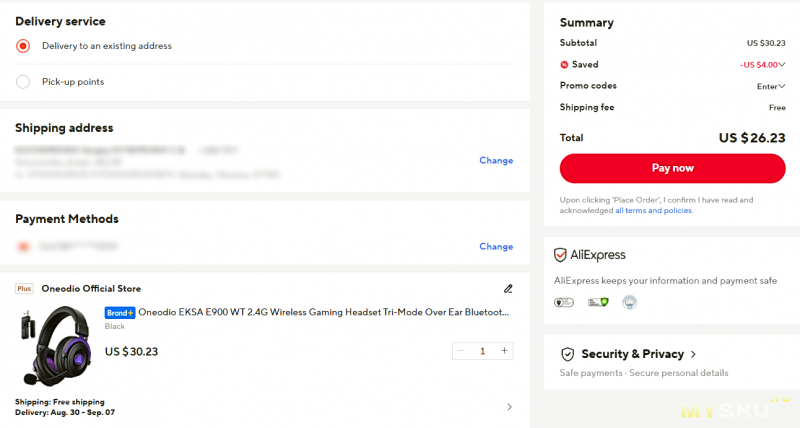The image size is (800, 428).
Task: Click the Shipping fee Free value
Action: click(777, 108)
